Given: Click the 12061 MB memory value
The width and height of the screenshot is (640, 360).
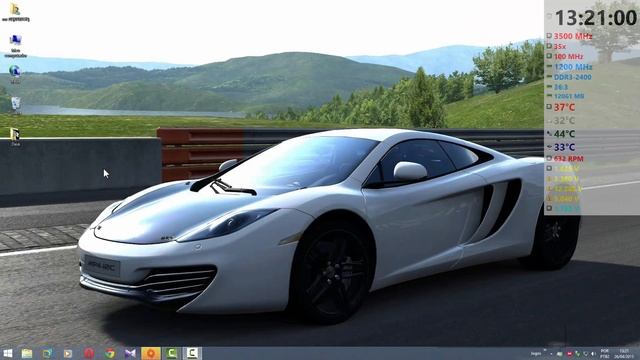Looking at the screenshot, I should [569, 96].
